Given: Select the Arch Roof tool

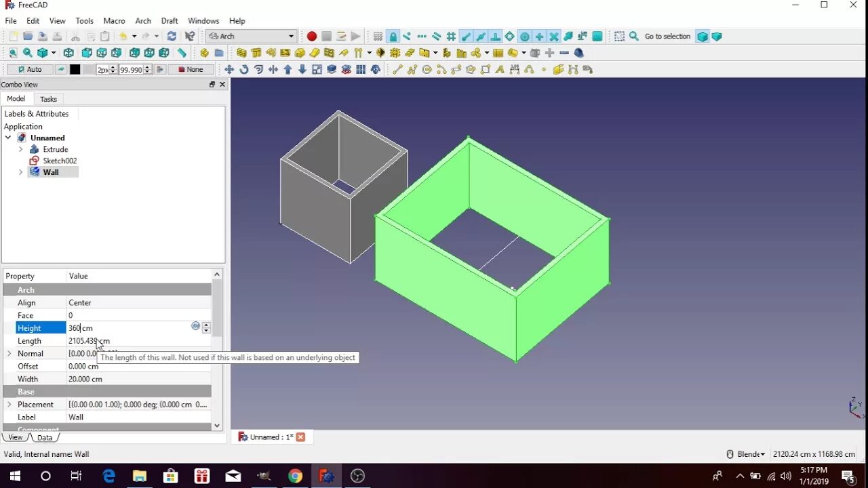Looking at the screenshot, I should pyautogui.click(x=344, y=53).
